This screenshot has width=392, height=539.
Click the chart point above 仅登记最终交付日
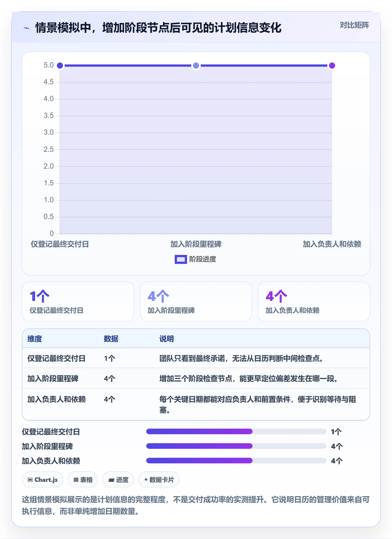(x=60, y=66)
